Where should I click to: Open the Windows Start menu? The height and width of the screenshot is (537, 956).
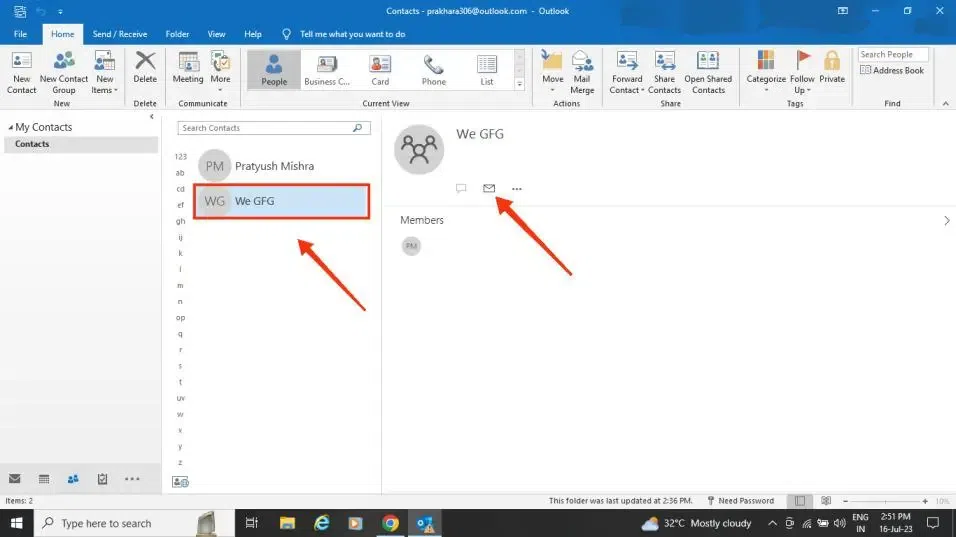point(16,524)
